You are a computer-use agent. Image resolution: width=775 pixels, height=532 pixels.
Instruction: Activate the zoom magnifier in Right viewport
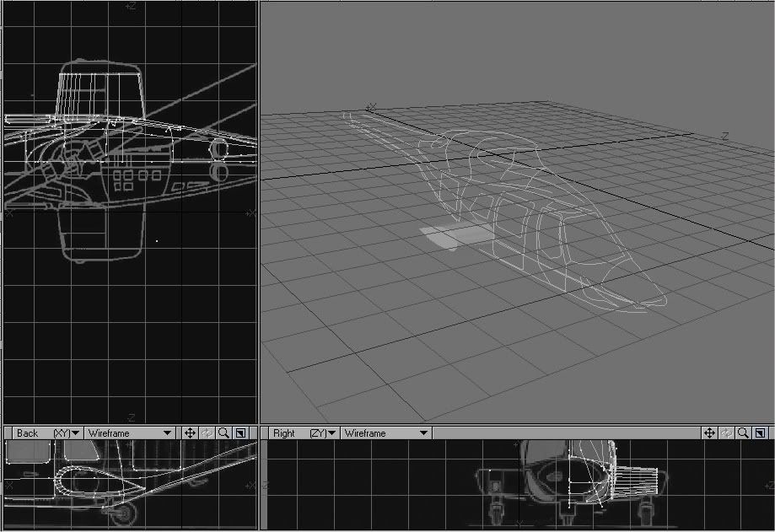coord(743,433)
